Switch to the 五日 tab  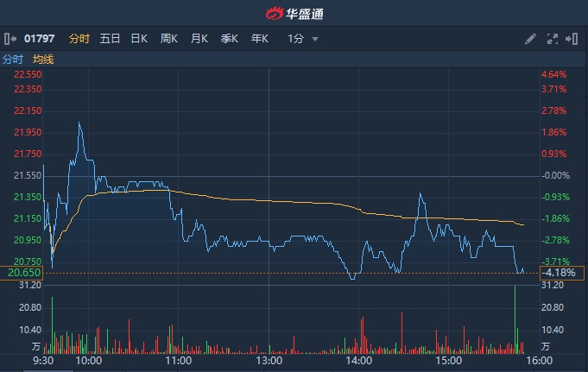pos(110,39)
